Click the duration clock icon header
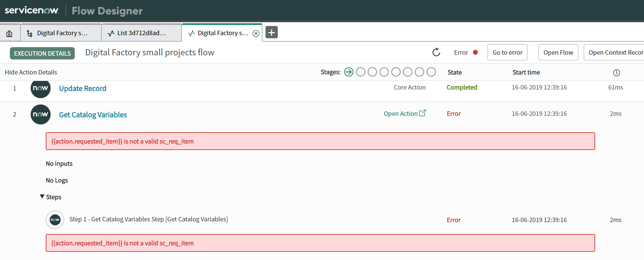644x260 pixels. point(616,73)
